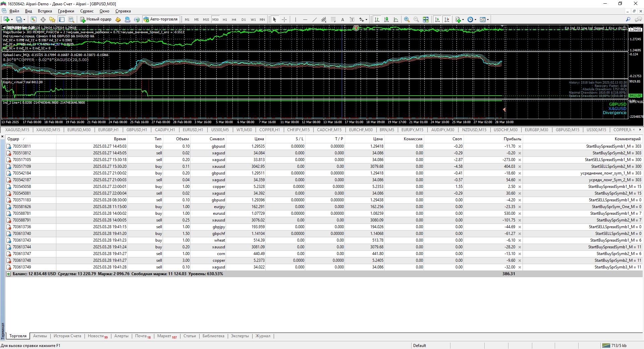Open the Сервис menu
Image resolution: width=644 pixels, height=349 pixels.
(x=87, y=11)
